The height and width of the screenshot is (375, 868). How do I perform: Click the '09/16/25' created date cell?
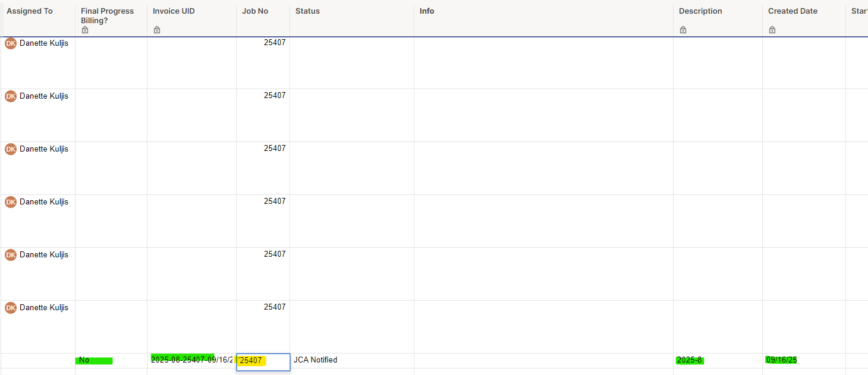pyautogui.click(x=804, y=361)
